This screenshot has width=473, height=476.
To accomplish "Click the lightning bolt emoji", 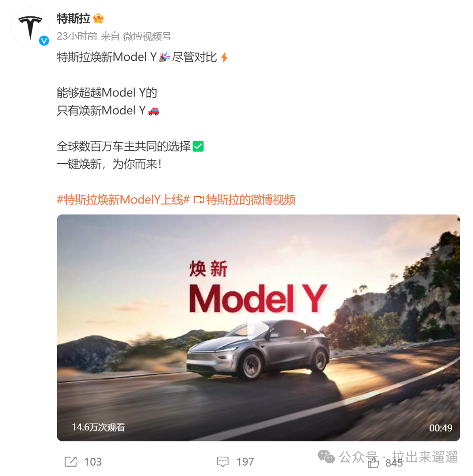I will 224,57.
